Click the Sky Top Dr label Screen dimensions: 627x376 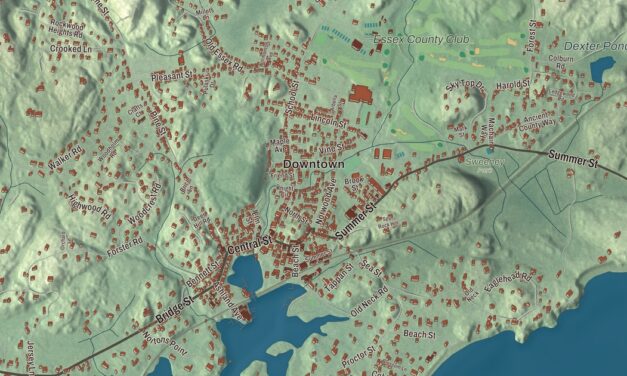pyautogui.click(x=465, y=85)
